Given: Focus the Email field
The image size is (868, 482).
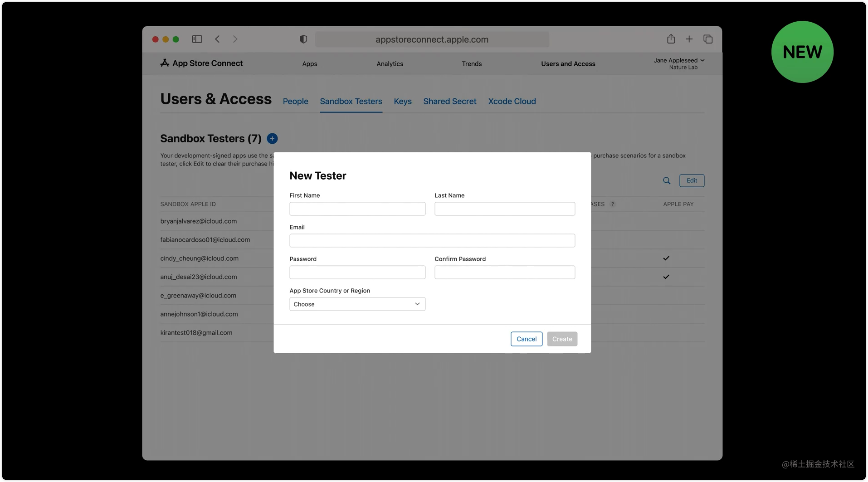Looking at the screenshot, I should (432, 240).
